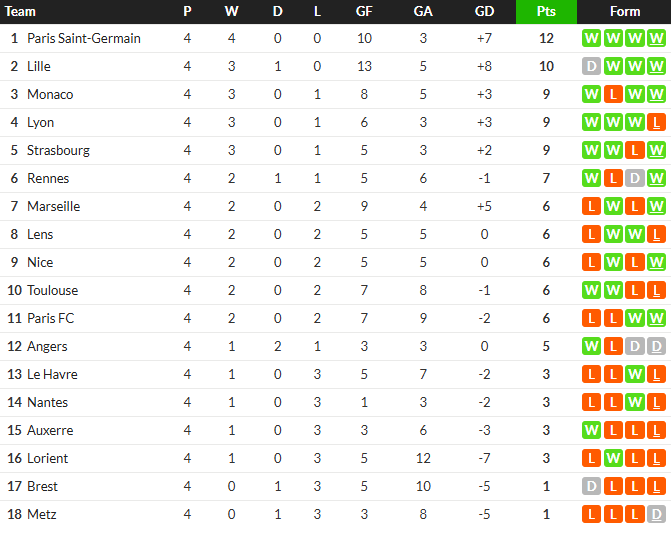Image resolution: width=671 pixels, height=534 pixels.
Task: Click the Form column header
Action: pos(625,12)
